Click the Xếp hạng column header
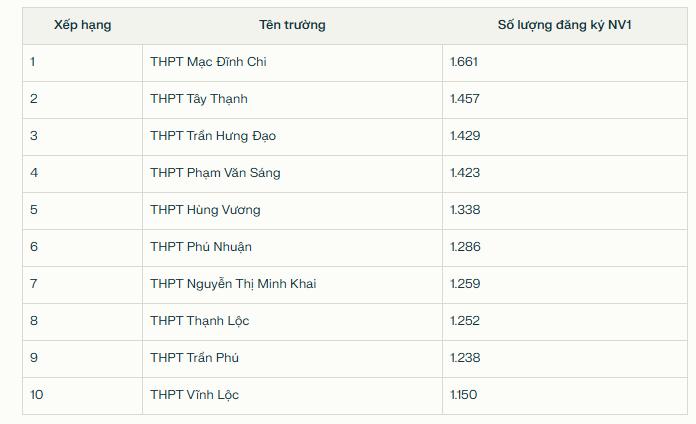 pos(83,25)
